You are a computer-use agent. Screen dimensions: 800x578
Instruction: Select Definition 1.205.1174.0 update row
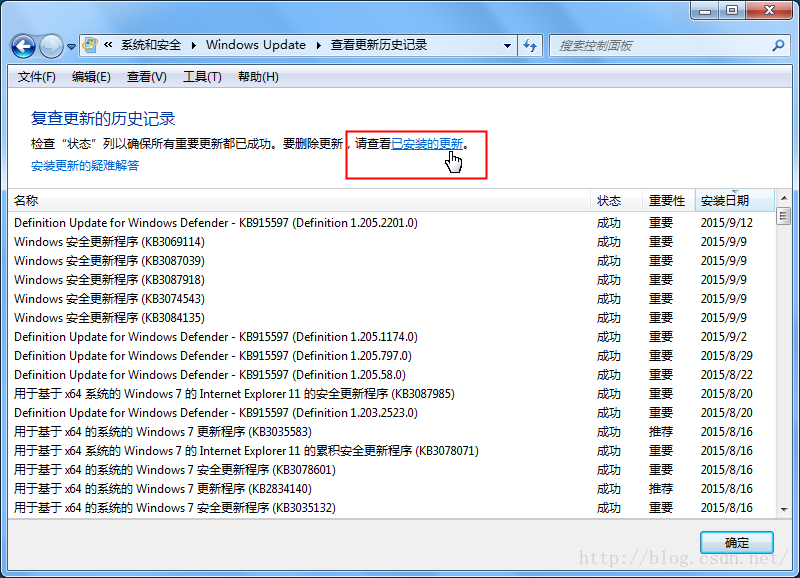pos(392,337)
